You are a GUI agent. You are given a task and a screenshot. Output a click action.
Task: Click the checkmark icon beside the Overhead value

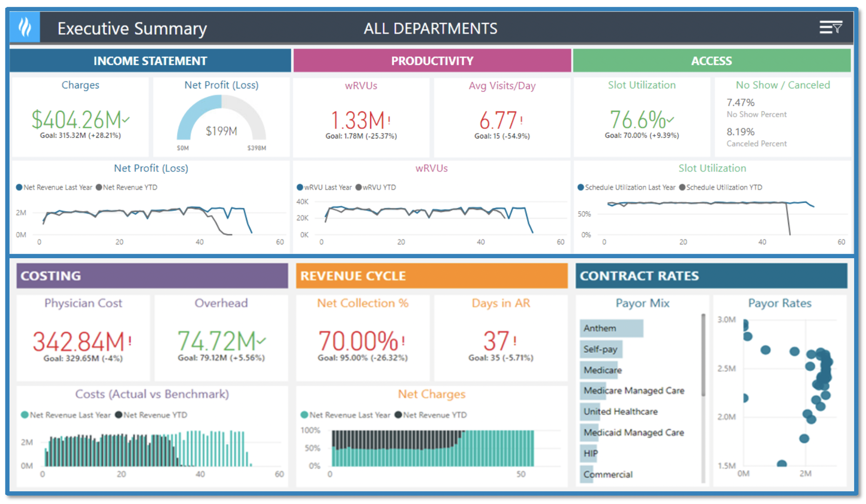click(x=262, y=341)
